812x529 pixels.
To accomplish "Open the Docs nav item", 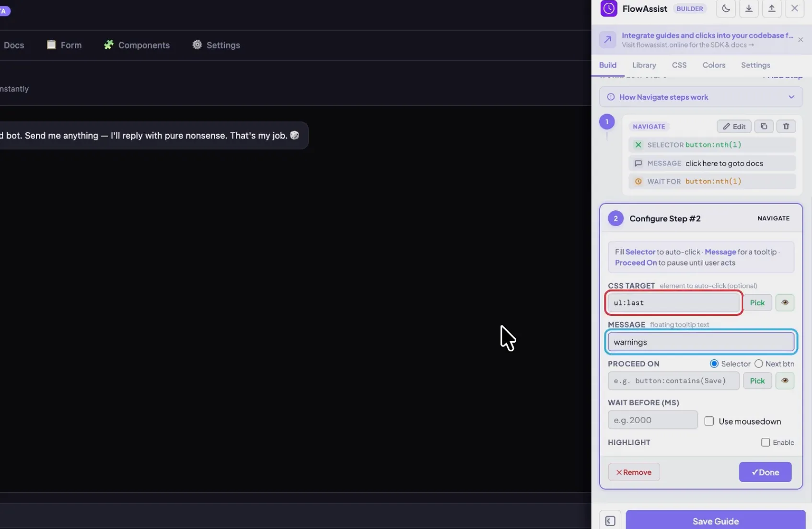I will [13, 45].
